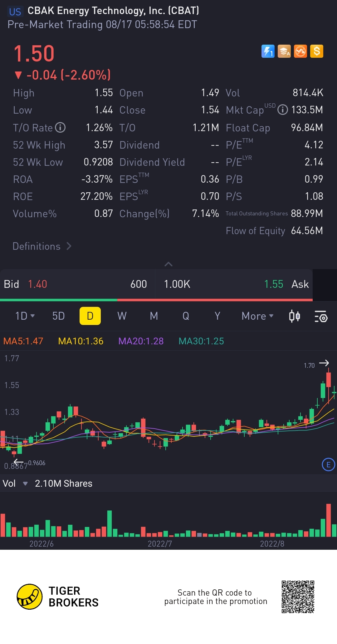The width and height of the screenshot is (337, 644).
Task: Switch to the M monthly chart tab
Action: [154, 316]
